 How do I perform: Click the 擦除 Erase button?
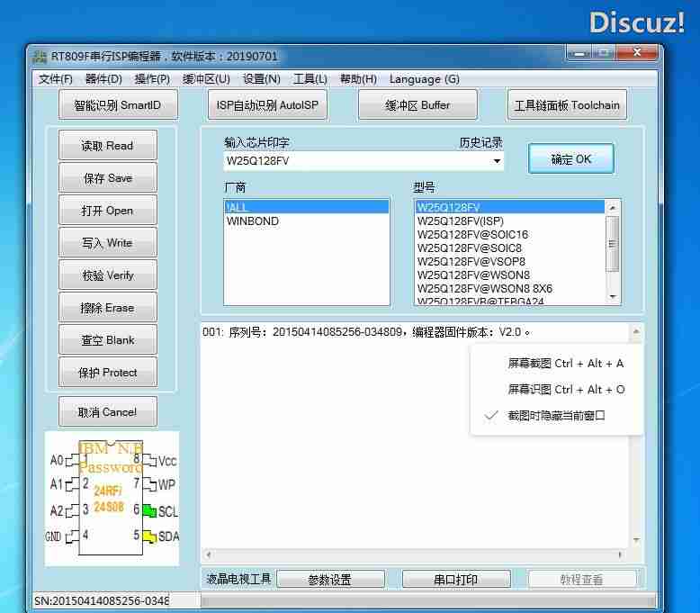(107, 308)
